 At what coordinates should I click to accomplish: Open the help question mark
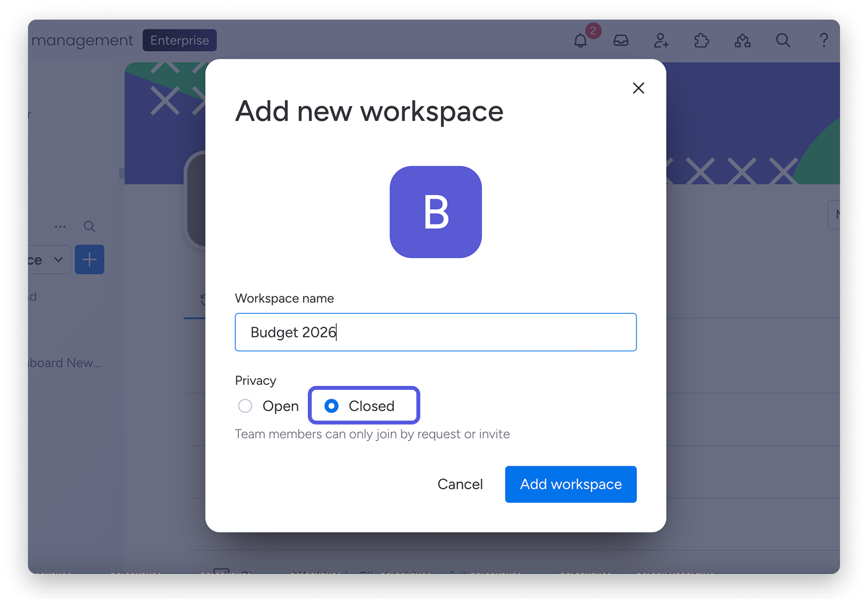click(823, 40)
